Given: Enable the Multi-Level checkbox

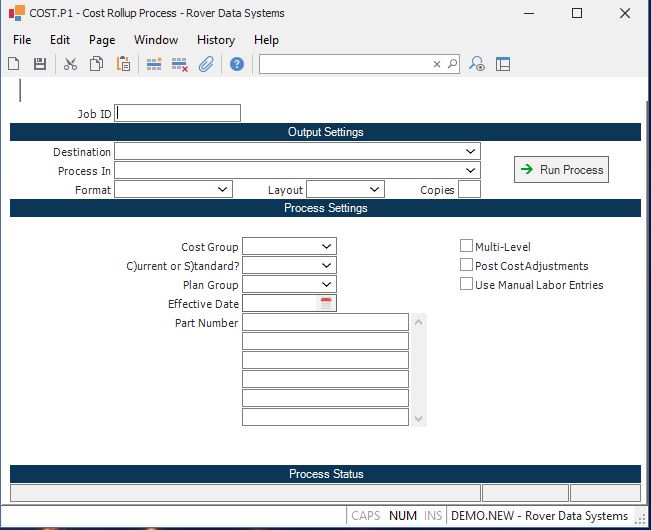Looking at the screenshot, I should click(466, 246).
